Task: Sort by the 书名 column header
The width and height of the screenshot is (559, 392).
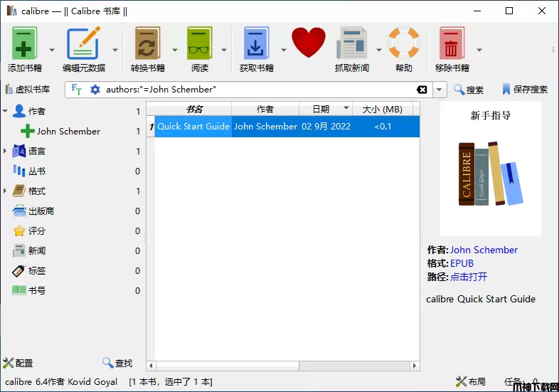Action: 193,109
